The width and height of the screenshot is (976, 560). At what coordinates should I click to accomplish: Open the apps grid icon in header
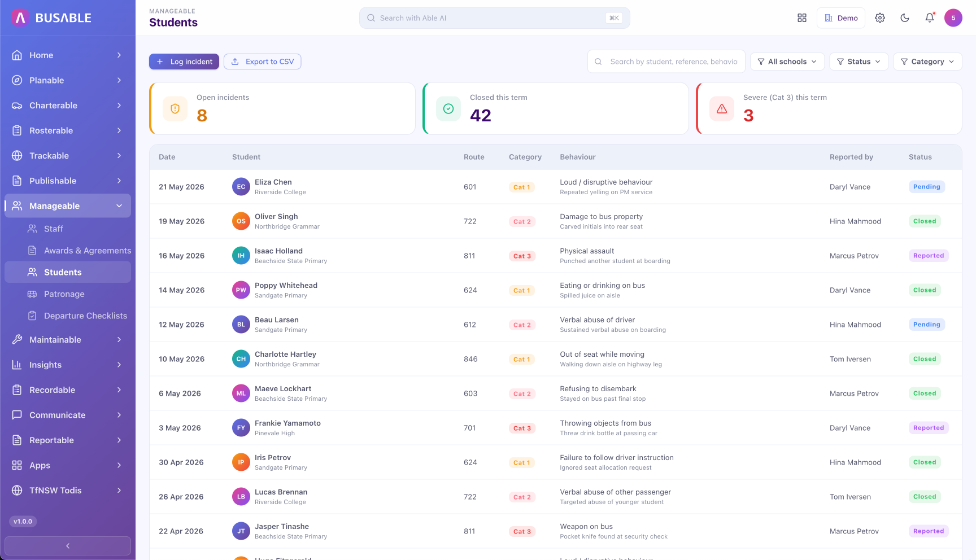pos(802,18)
